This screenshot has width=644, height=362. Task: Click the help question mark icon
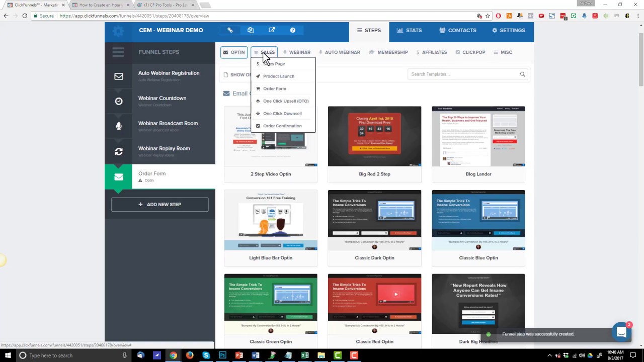[x=293, y=30]
